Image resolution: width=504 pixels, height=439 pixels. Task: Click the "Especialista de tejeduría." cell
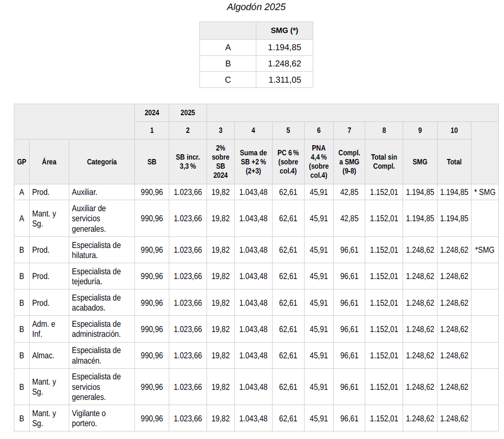tap(96, 276)
